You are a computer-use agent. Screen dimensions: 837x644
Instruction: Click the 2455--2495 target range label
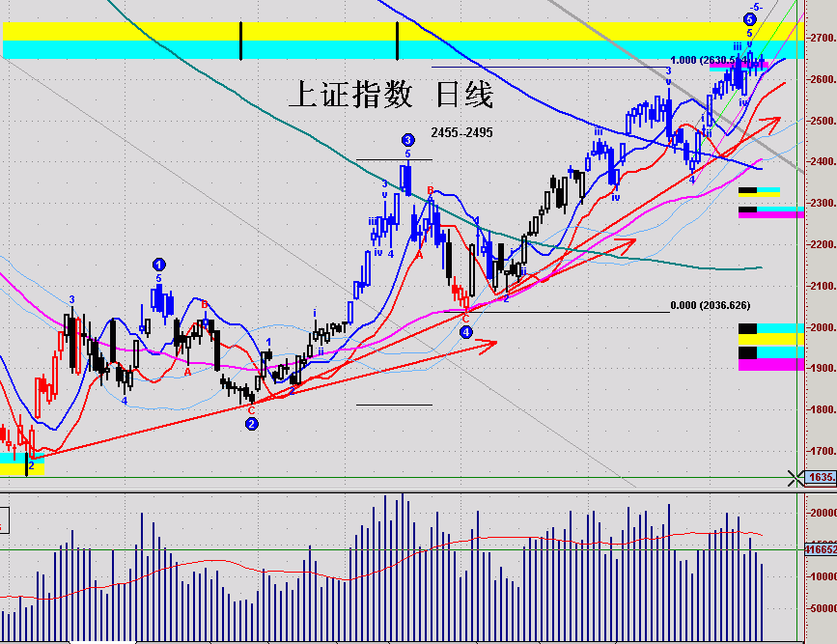(461, 132)
